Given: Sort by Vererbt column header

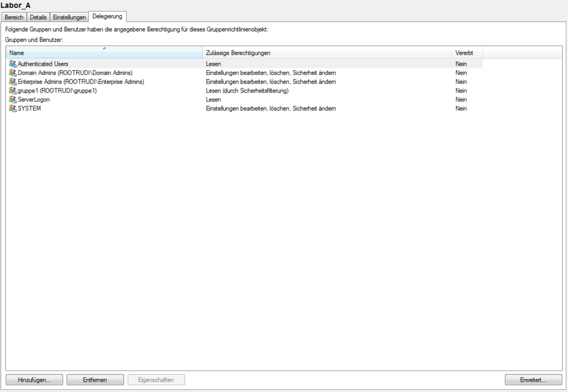Looking at the screenshot, I should (x=467, y=53).
